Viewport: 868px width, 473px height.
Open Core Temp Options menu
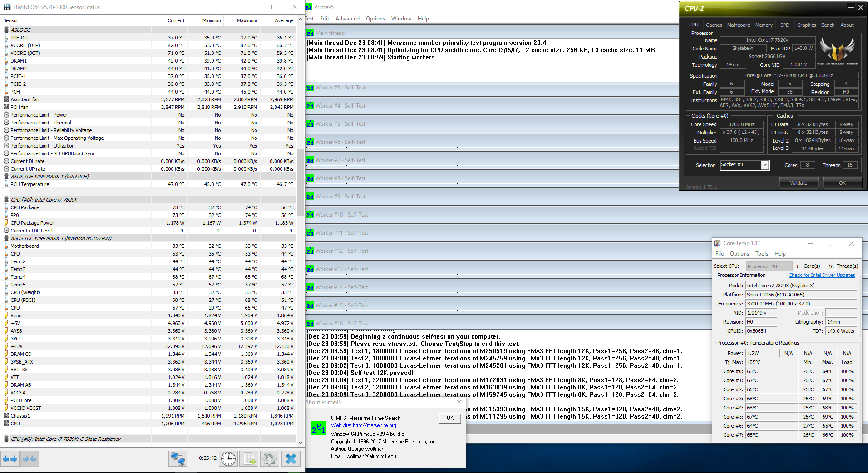click(740, 254)
